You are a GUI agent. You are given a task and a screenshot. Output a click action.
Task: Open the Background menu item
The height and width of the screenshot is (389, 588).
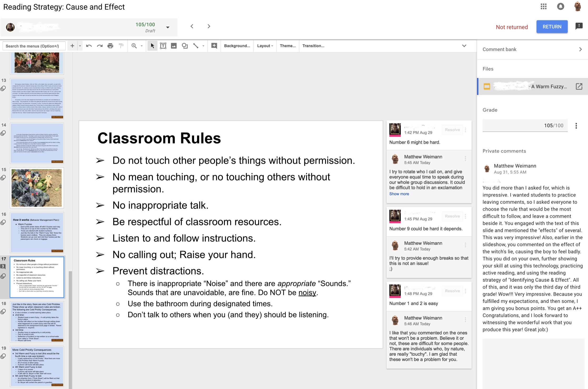pos(237,46)
